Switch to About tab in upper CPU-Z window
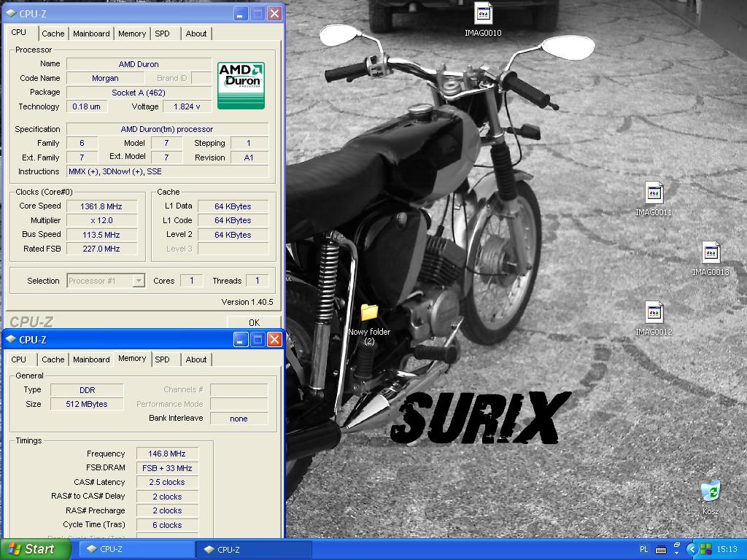The image size is (747, 560). (196, 34)
